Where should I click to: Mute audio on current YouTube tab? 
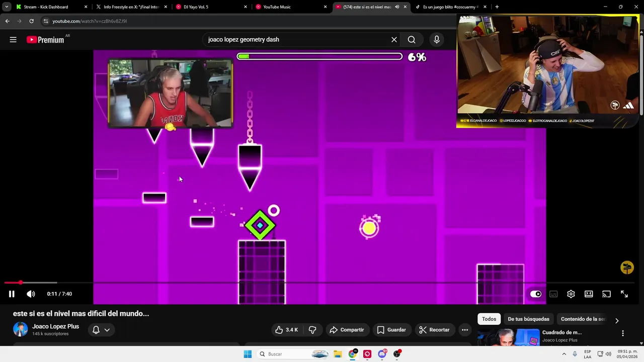tap(397, 7)
